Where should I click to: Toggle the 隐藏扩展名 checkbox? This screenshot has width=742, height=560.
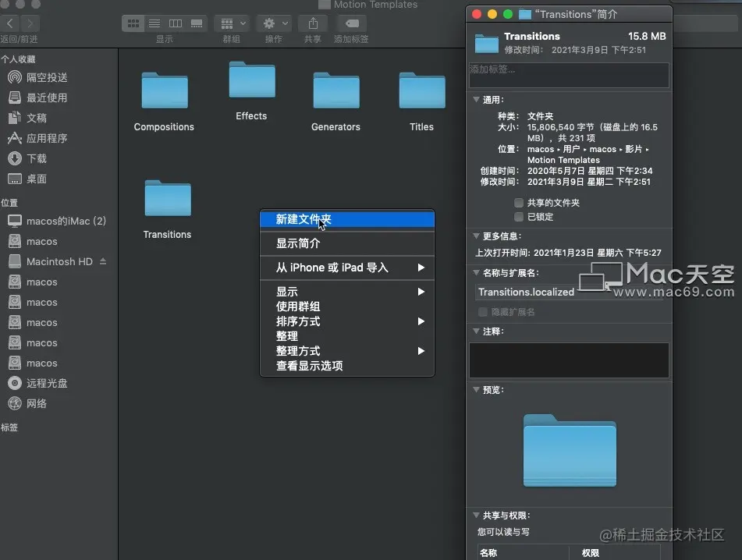click(483, 312)
